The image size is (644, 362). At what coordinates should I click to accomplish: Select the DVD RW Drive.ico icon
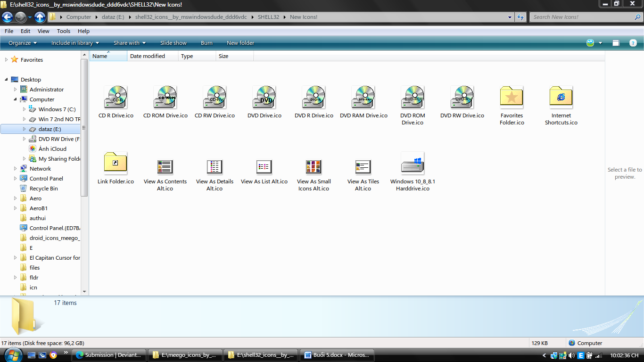pyautogui.click(x=462, y=97)
